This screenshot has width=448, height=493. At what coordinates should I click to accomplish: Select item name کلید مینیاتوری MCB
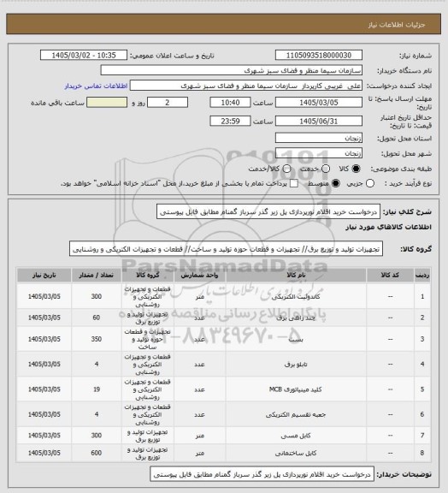point(296,389)
